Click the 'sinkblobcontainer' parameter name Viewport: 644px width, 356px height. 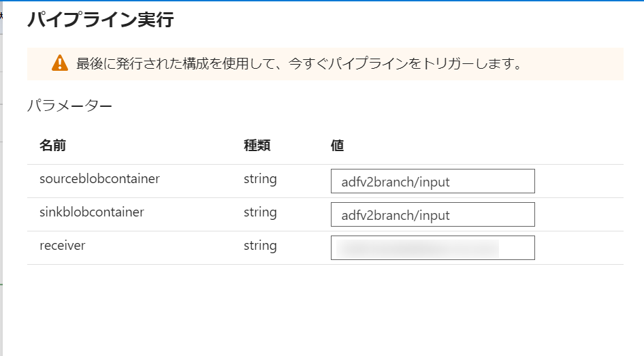[92, 212]
